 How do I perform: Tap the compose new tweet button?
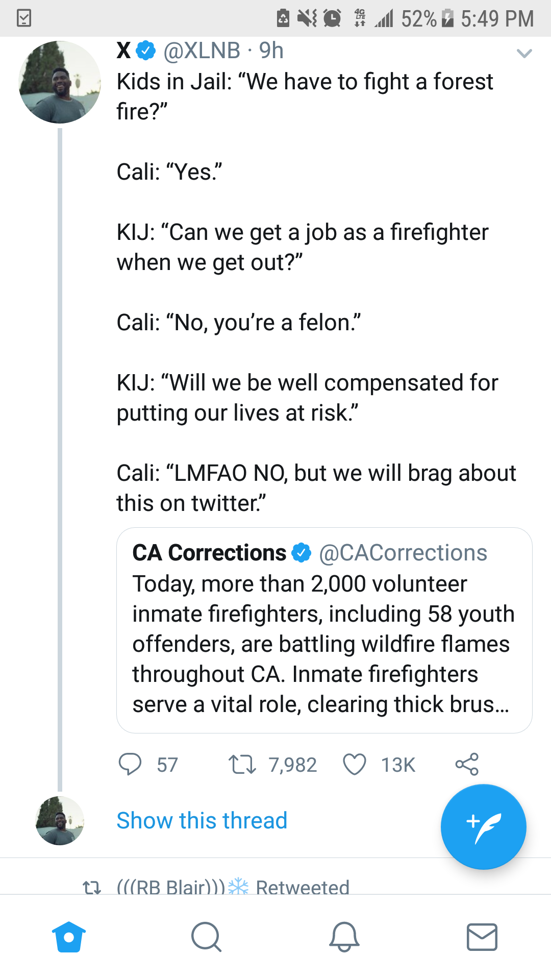(483, 826)
